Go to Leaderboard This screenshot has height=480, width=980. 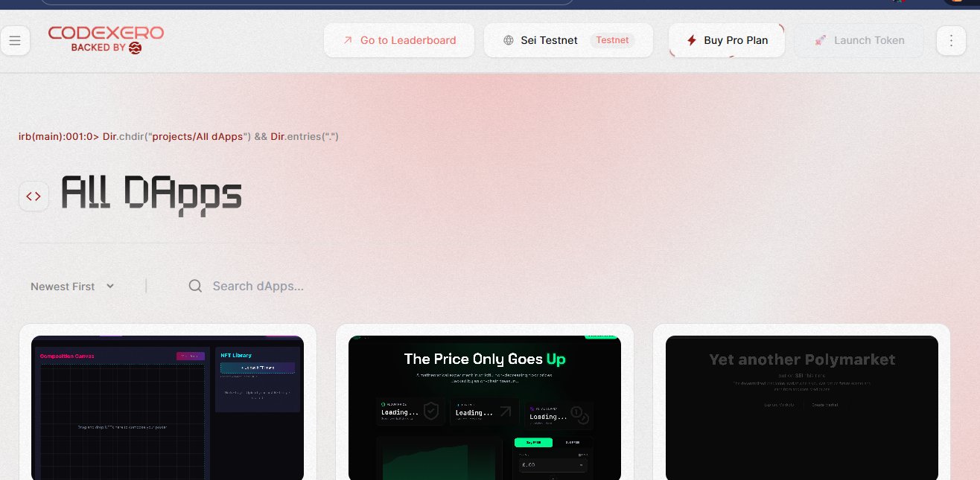399,40
